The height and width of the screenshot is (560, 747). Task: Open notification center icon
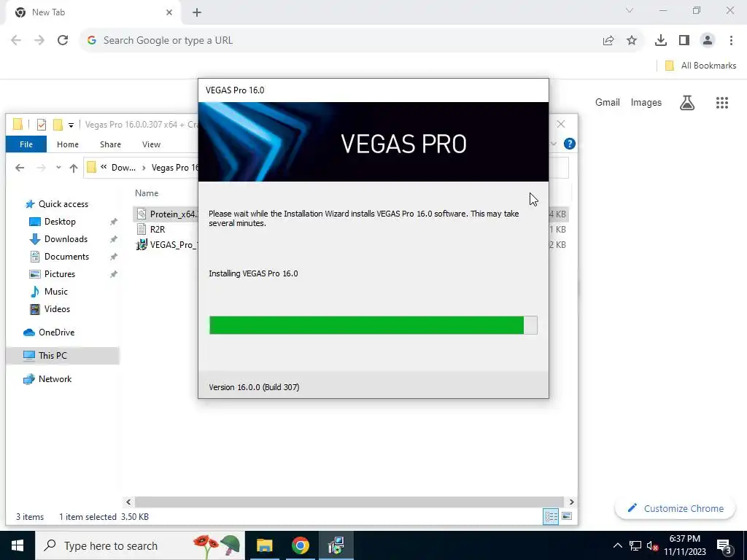click(724, 545)
